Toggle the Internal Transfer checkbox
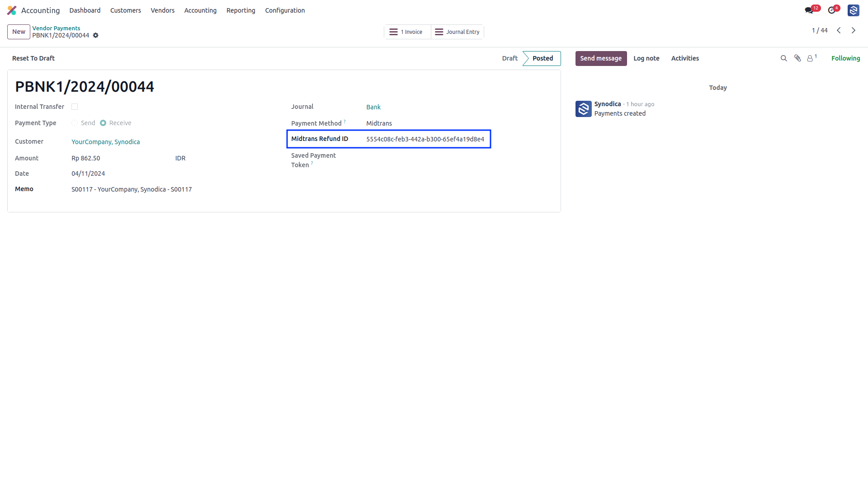This screenshot has width=868, height=488. [x=75, y=107]
